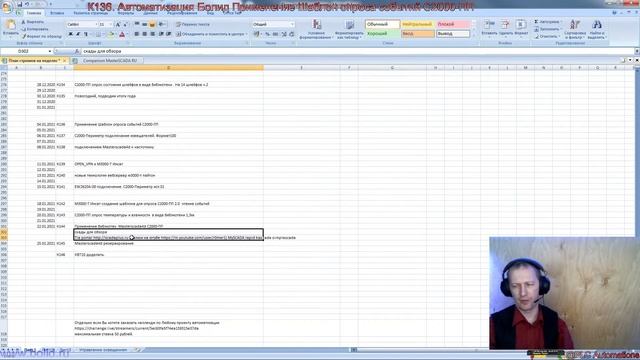This screenshot has width=640, height=360.
Task: Select the Bad (Плохой) cell style
Action: coord(453,24)
